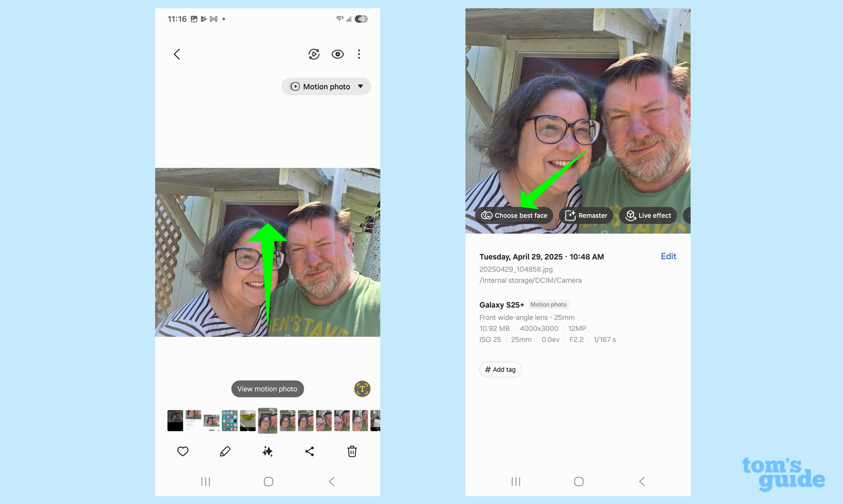
Task: Share the photo using the share icon
Action: pos(309,452)
